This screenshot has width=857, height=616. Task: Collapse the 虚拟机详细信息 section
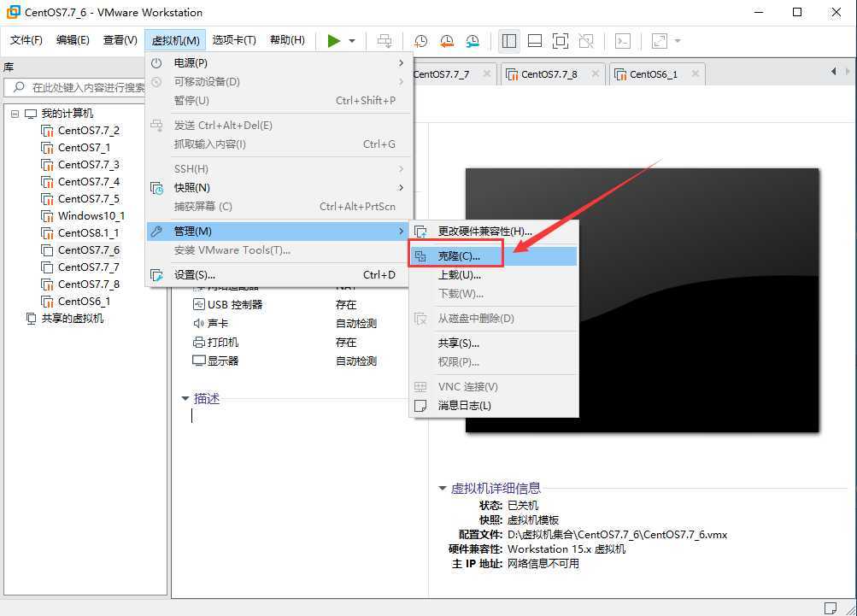(443, 488)
